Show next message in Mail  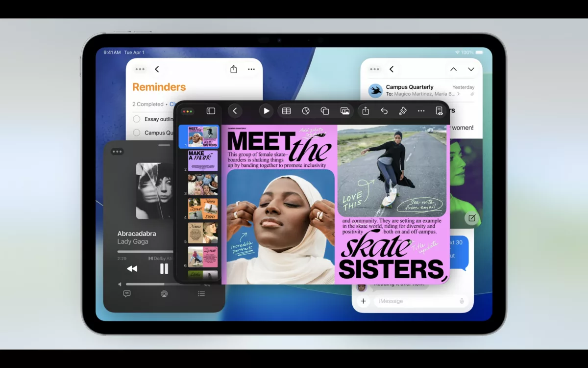pos(471,69)
